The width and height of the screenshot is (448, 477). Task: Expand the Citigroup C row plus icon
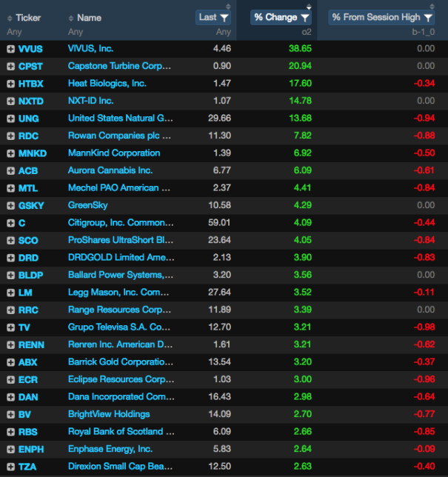[x=10, y=223]
